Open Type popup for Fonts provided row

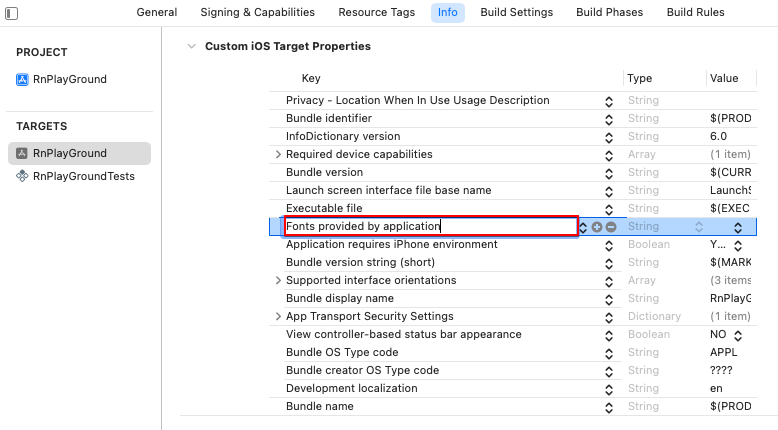click(699, 227)
